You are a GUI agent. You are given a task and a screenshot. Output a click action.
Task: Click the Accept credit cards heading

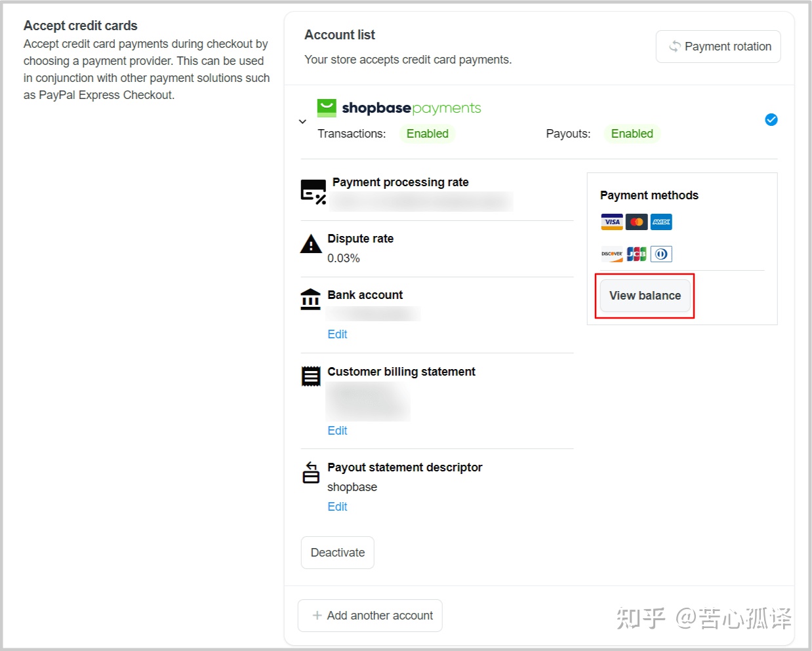point(81,26)
